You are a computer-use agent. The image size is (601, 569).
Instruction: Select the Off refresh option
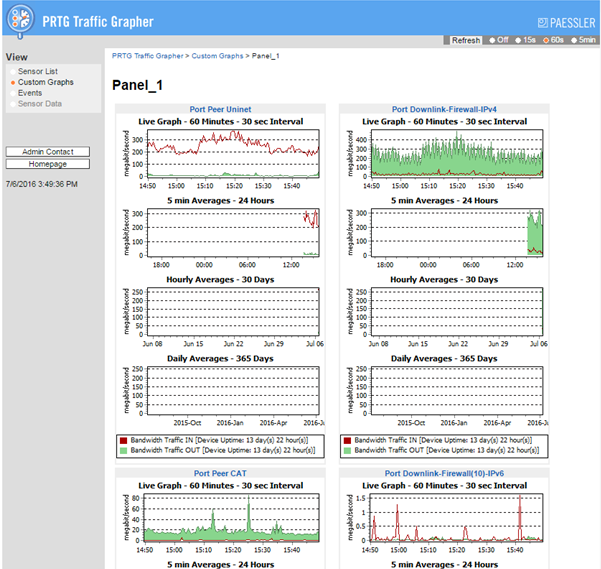click(501, 40)
